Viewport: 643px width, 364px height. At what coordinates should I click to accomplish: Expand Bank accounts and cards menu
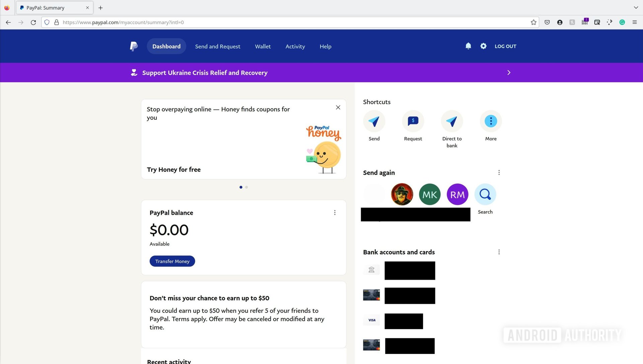point(499,252)
